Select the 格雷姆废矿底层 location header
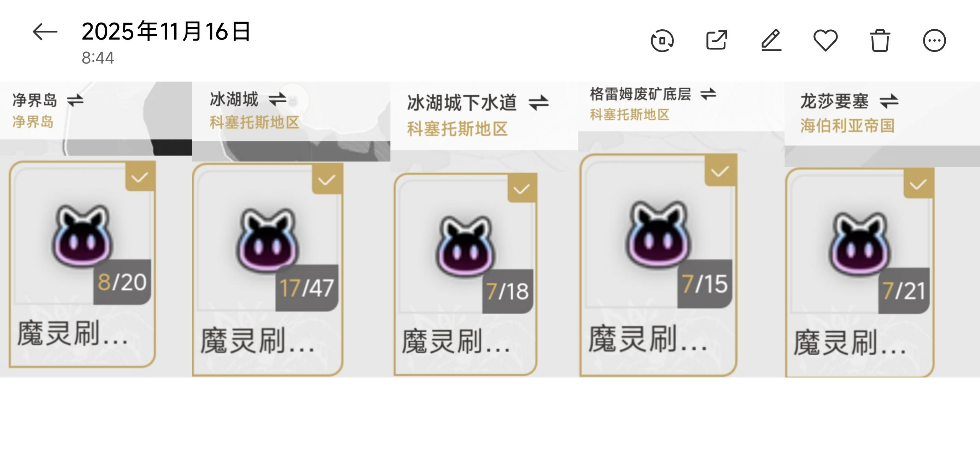The image size is (980, 452). [641, 94]
